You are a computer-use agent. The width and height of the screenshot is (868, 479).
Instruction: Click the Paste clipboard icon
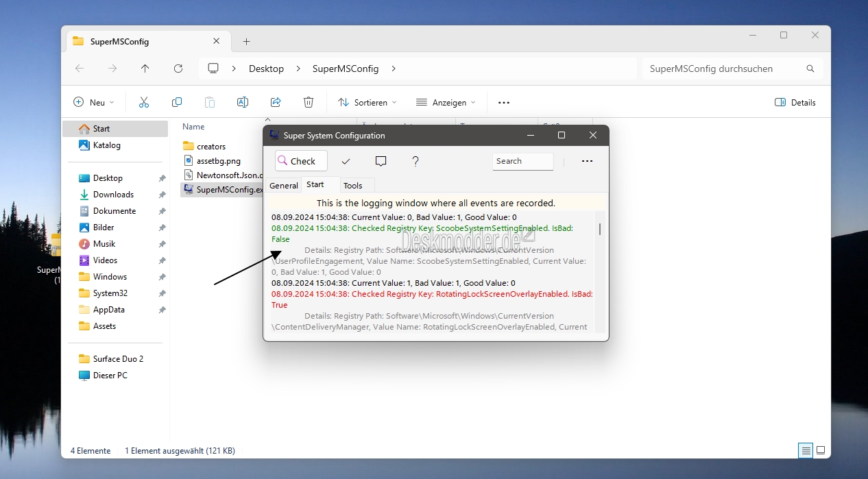(x=210, y=102)
